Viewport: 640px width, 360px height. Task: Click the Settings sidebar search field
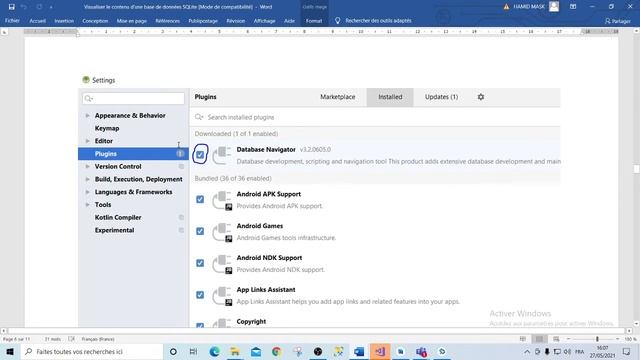[x=133, y=98]
